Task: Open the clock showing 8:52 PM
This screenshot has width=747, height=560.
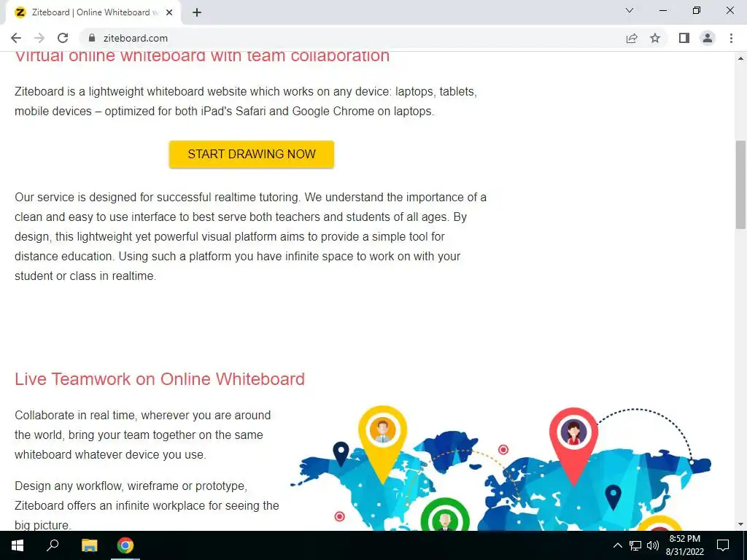Action: click(x=684, y=545)
